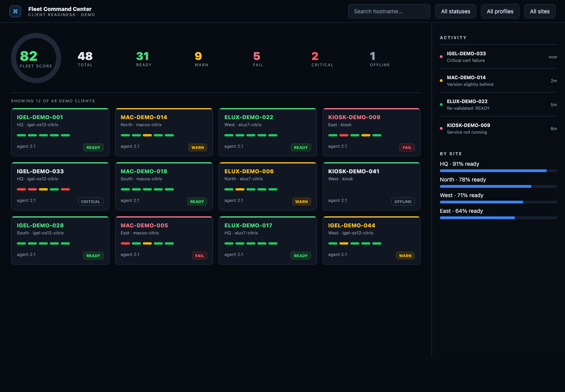This screenshot has width=565, height=392.
Task: Click READY badge on IGEL-DEMO-001
Action: pos(93,147)
